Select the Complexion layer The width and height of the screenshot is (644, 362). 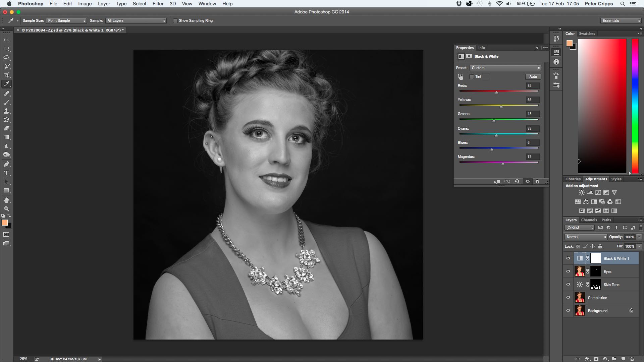(x=597, y=298)
